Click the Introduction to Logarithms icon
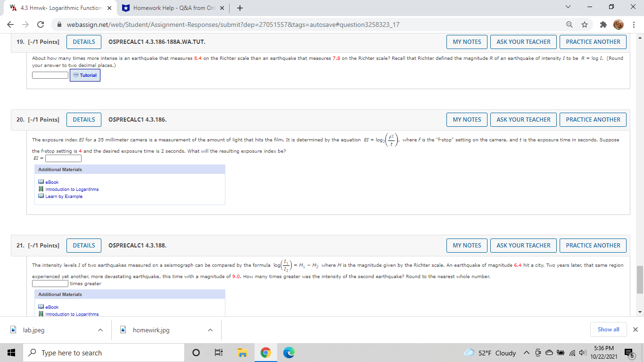This screenshot has width=644, height=362. [x=41, y=189]
